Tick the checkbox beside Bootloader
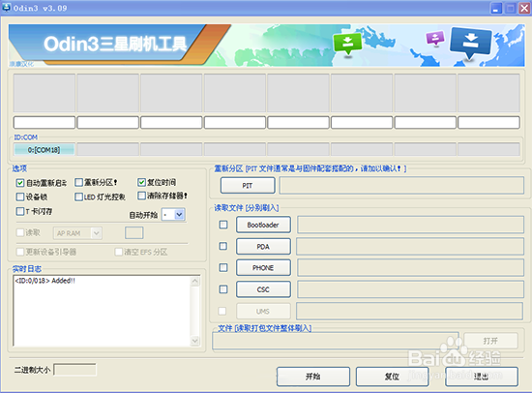 223,225
